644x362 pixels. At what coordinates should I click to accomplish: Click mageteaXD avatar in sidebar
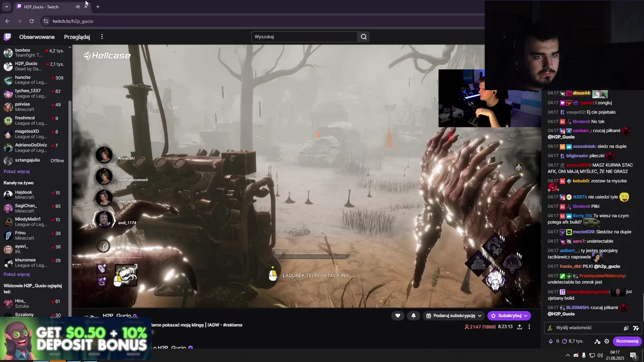(x=8, y=134)
